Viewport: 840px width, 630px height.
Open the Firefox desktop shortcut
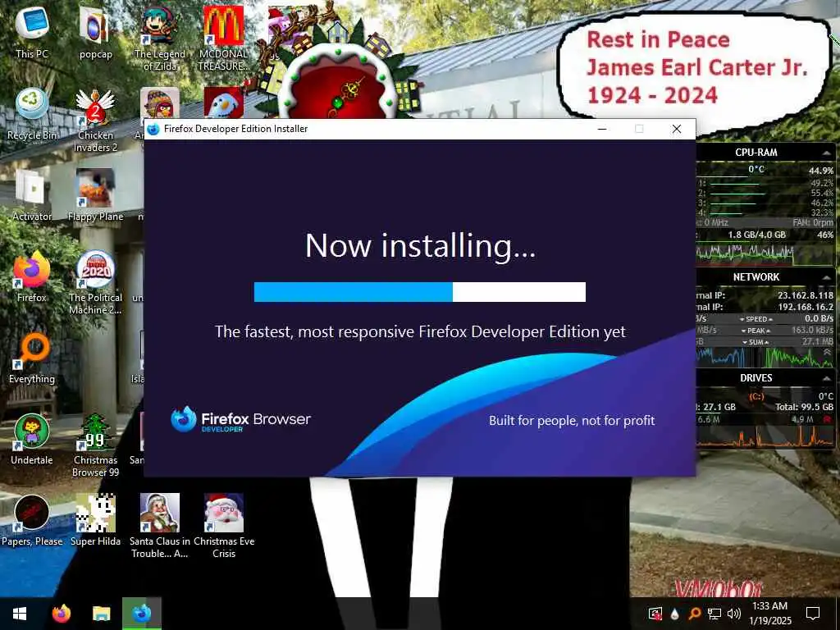[x=32, y=276]
